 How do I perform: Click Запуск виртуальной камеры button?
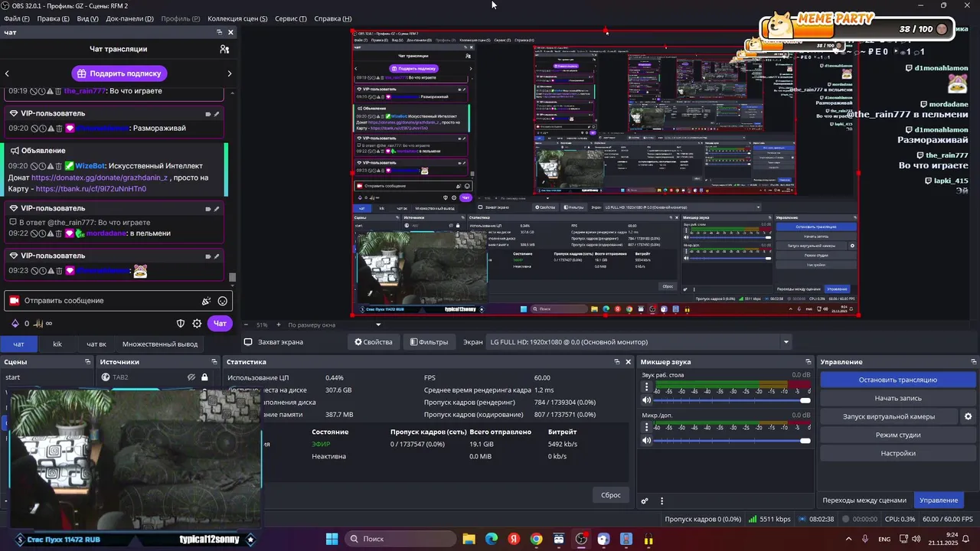888,416
